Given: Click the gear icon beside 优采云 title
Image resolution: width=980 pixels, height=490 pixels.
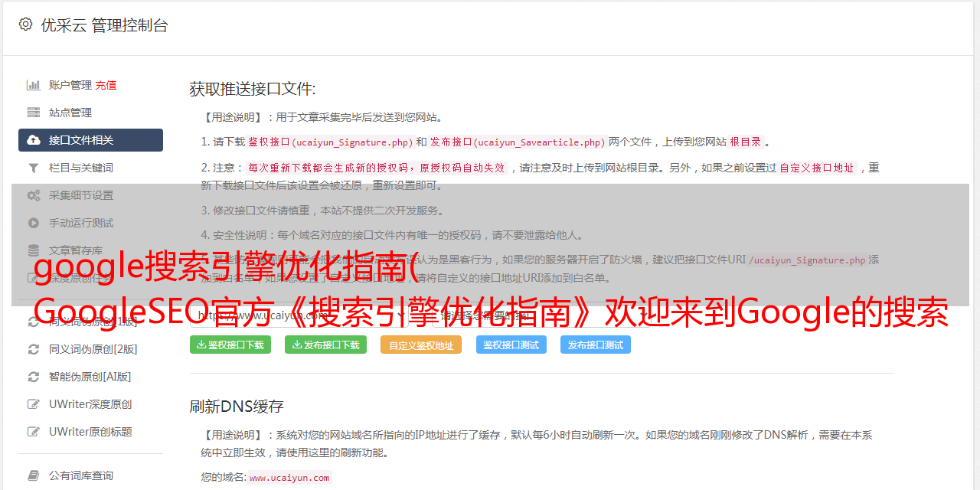Looking at the screenshot, I should [x=25, y=24].
